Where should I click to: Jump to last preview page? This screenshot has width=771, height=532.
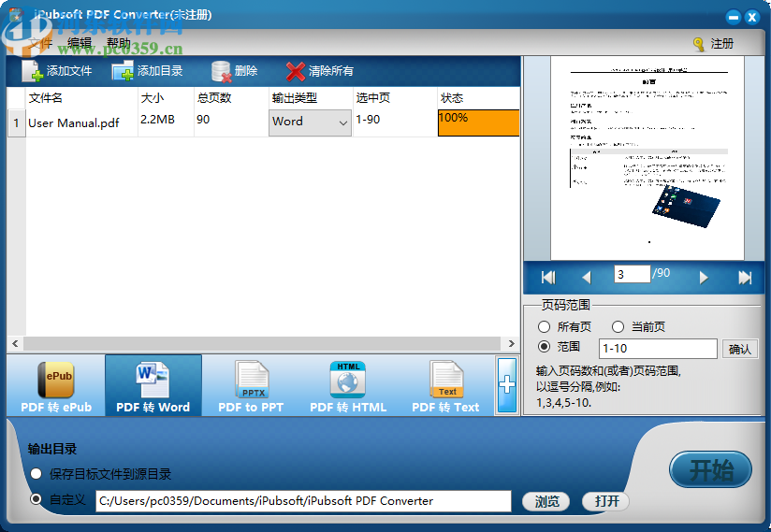pos(745,278)
